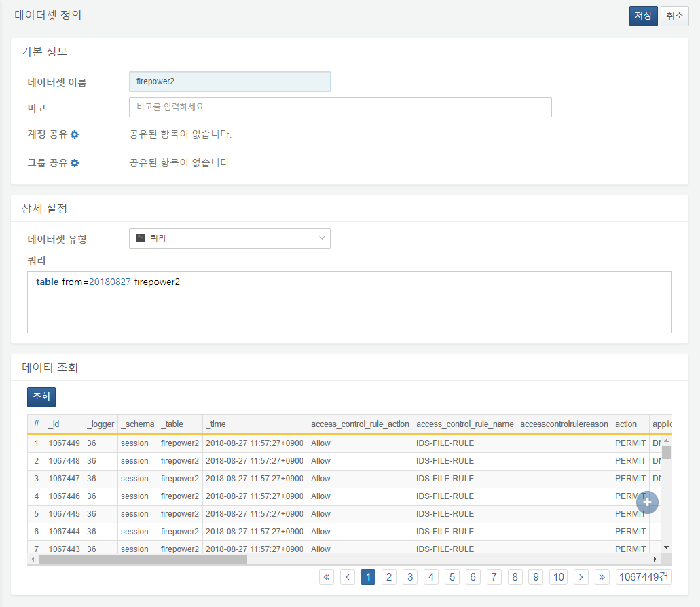Click the 비고 remarks input field
The width and height of the screenshot is (700, 607).
(340, 107)
